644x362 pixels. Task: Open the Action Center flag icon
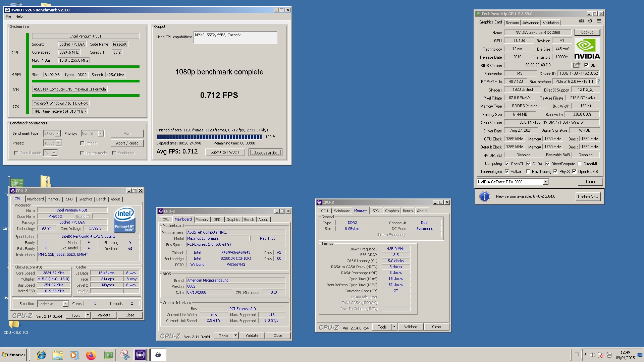point(601,355)
